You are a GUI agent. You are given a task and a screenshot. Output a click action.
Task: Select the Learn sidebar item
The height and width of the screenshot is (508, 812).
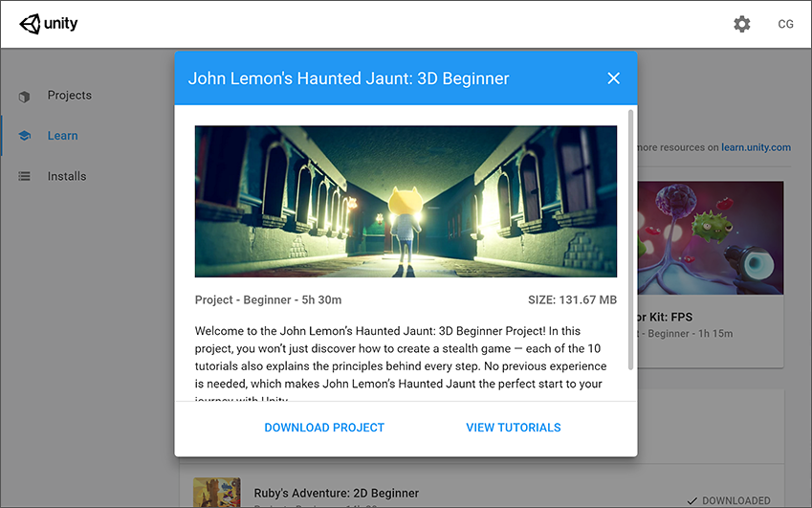click(x=63, y=136)
